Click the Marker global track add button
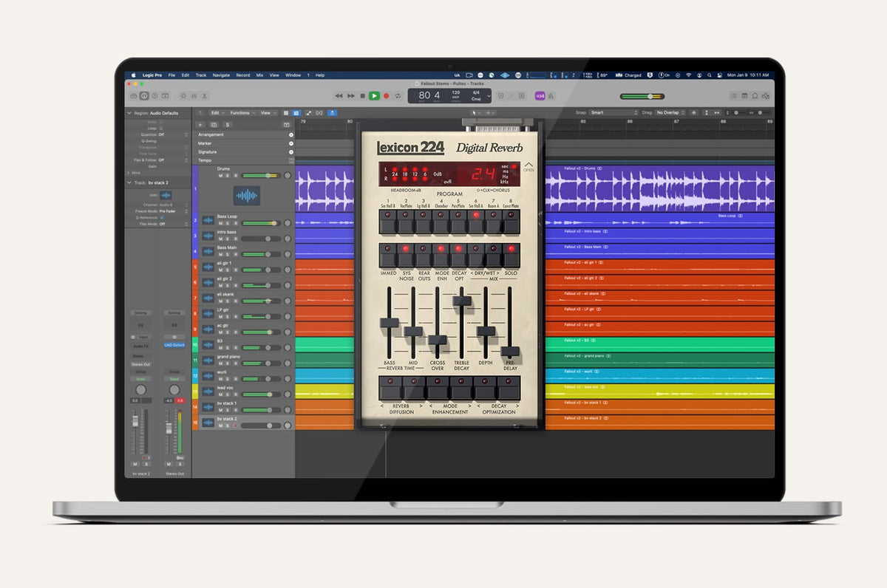Viewport: 887px width, 588px height. click(290, 143)
